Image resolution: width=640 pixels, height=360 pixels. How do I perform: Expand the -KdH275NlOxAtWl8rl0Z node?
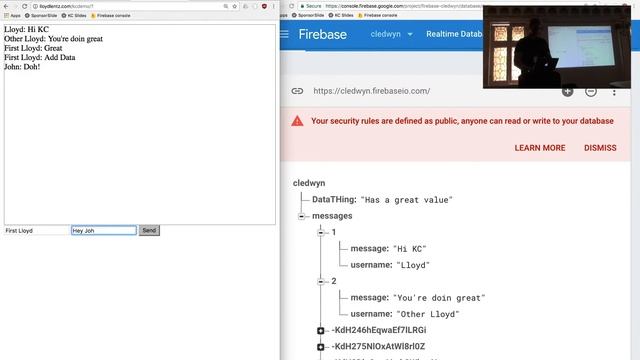point(321,347)
